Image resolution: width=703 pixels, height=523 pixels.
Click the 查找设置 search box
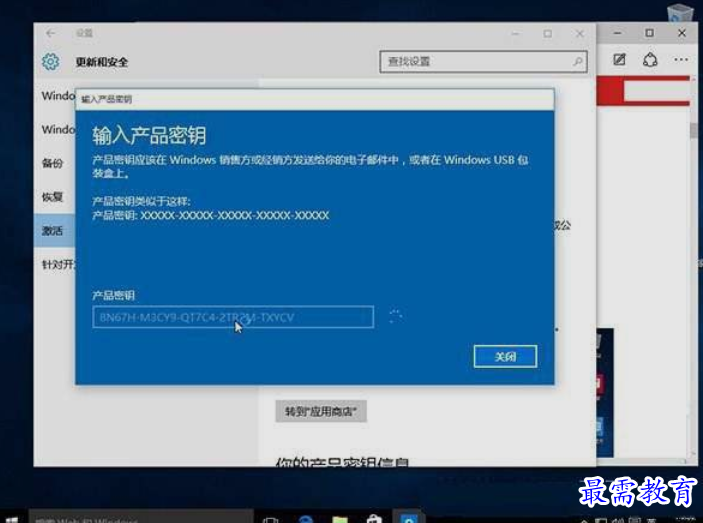pyautogui.click(x=483, y=61)
